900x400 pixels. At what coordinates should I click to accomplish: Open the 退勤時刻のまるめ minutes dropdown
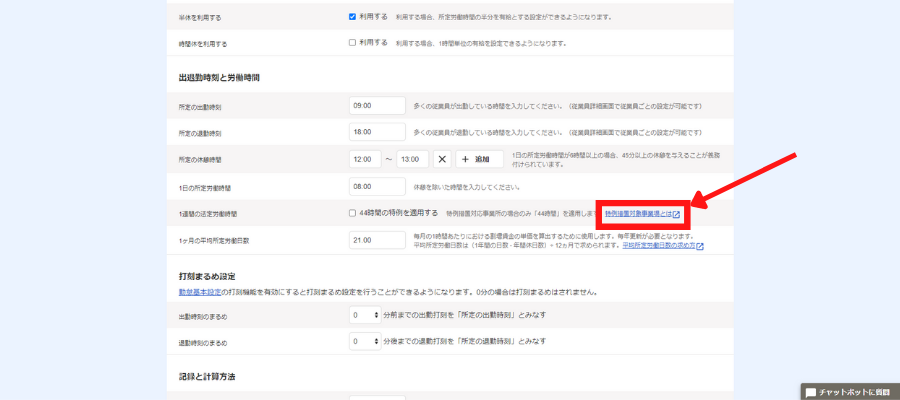(x=366, y=341)
